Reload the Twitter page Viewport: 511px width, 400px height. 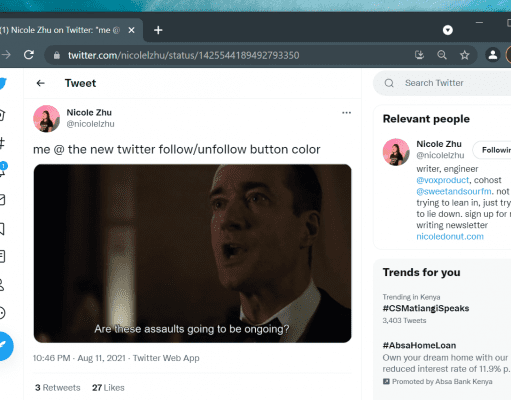(29, 55)
